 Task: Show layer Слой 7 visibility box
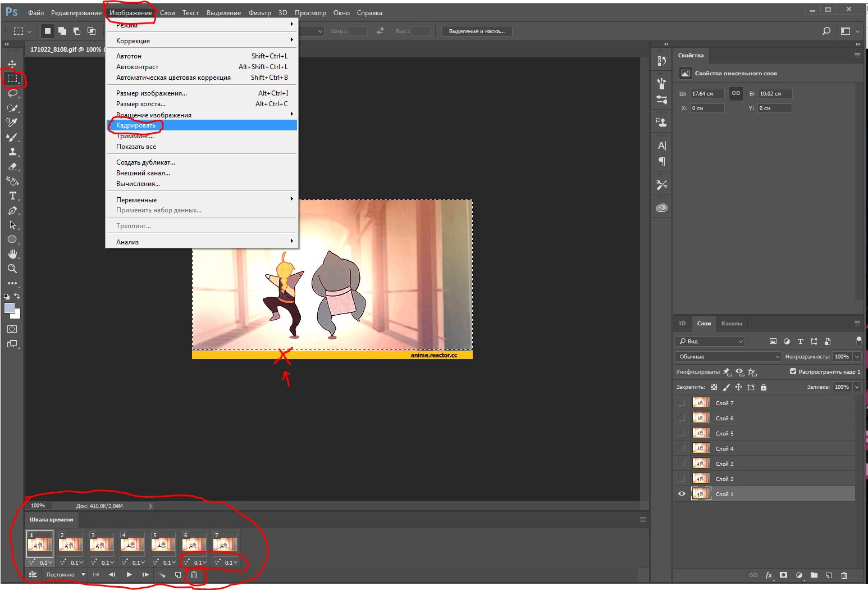click(x=682, y=403)
